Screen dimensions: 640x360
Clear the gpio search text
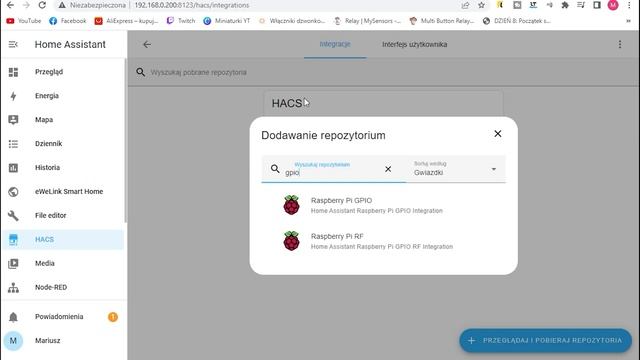pos(388,169)
